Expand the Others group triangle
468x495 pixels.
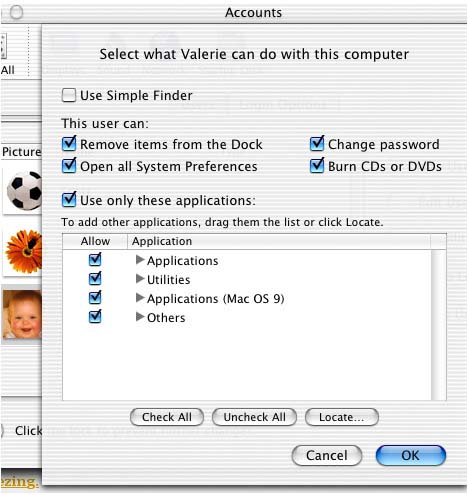point(140,317)
